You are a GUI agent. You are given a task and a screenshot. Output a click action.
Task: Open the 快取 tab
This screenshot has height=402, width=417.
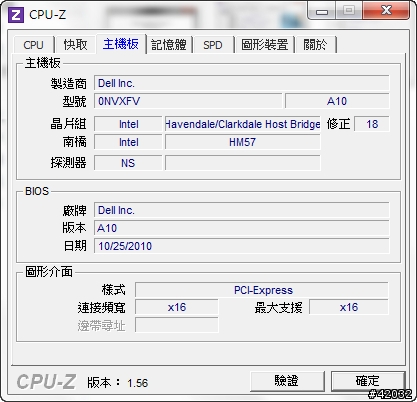click(x=75, y=45)
